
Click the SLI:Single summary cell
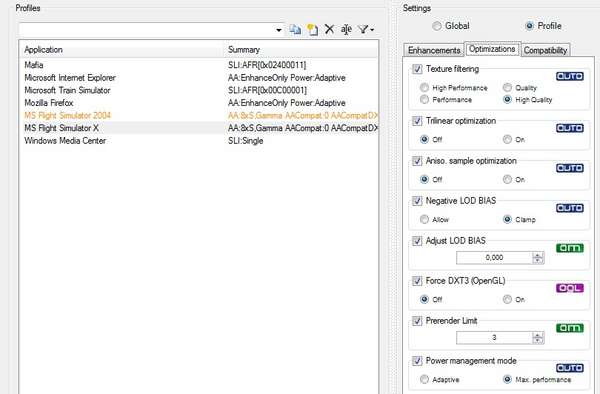[x=246, y=141]
